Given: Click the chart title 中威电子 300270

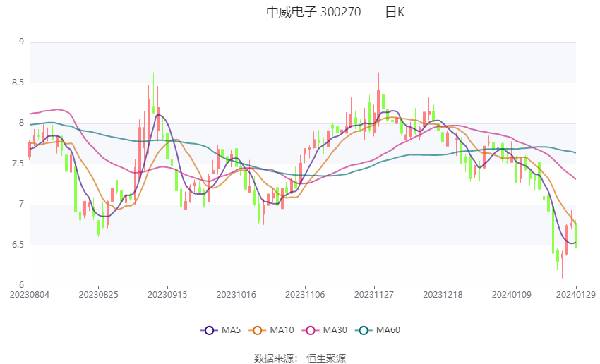Looking at the screenshot, I should click(313, 12).
